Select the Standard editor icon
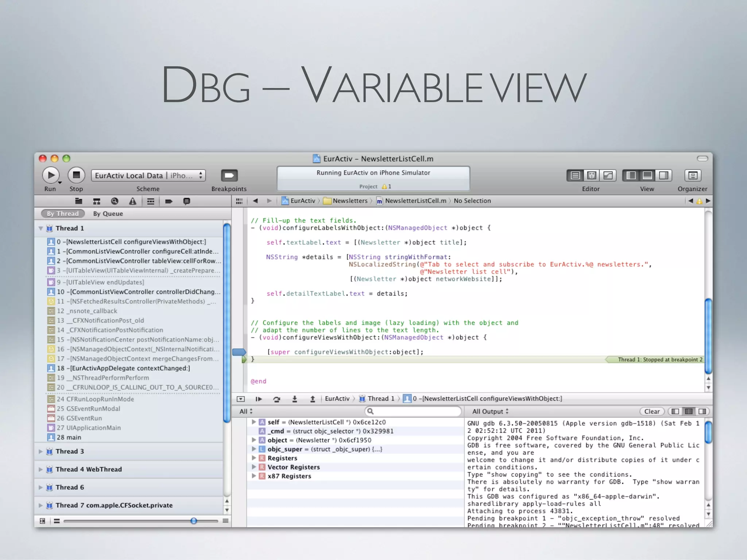This screenshot has width=747, height=560. click(575, 176)
